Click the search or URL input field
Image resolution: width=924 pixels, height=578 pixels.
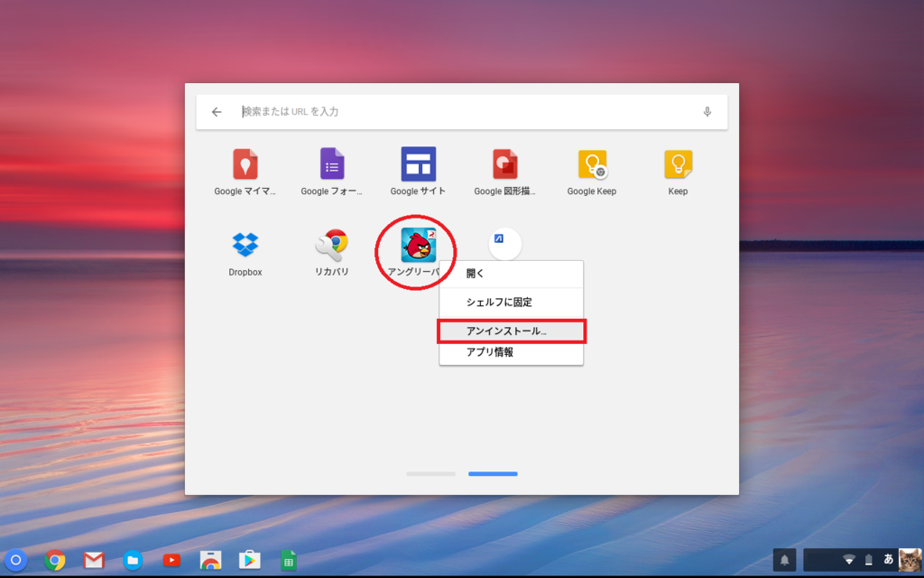tap(461, 112)
